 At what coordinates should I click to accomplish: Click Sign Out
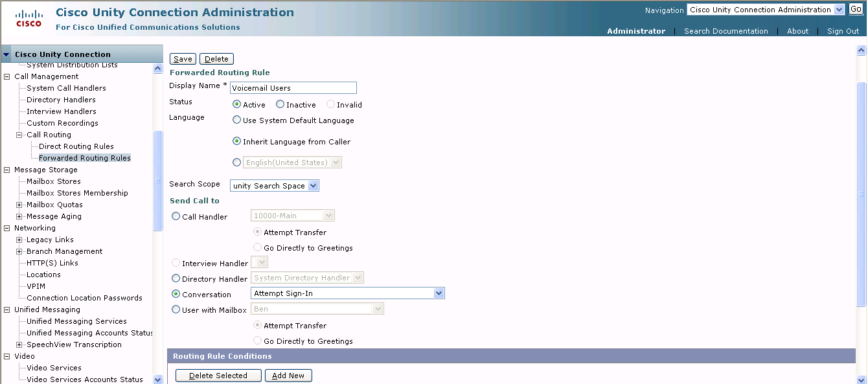[843, 31]
